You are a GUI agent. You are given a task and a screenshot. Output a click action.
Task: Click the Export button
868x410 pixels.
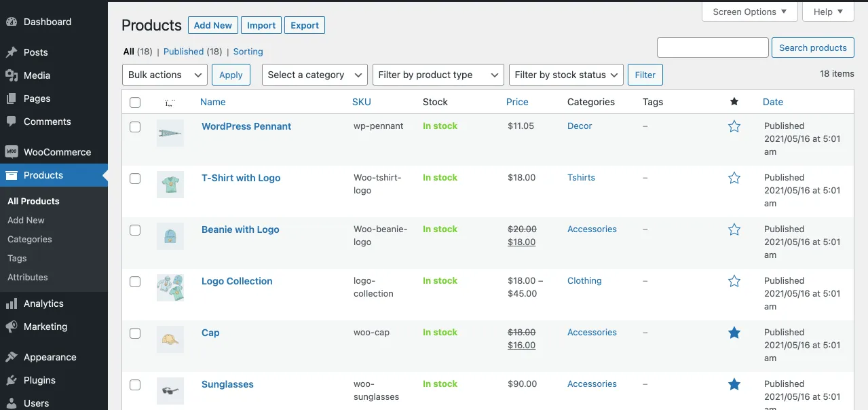(x=305, y=25)
